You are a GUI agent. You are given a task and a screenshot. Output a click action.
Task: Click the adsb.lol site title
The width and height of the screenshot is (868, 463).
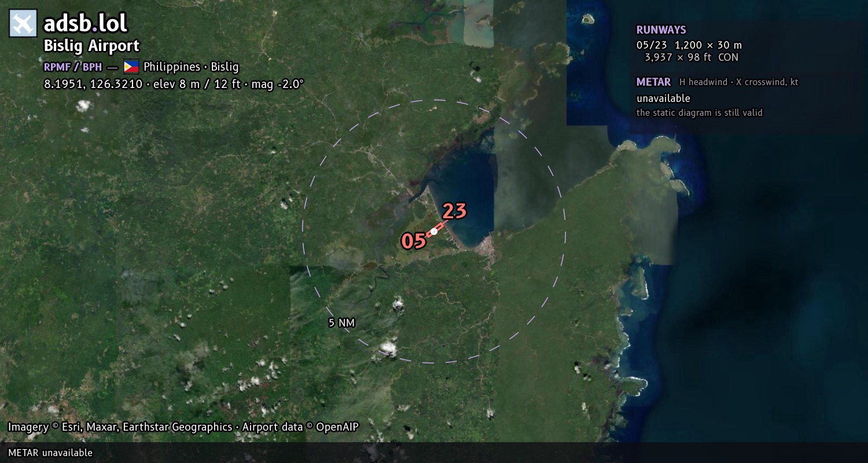click(86, 23)
